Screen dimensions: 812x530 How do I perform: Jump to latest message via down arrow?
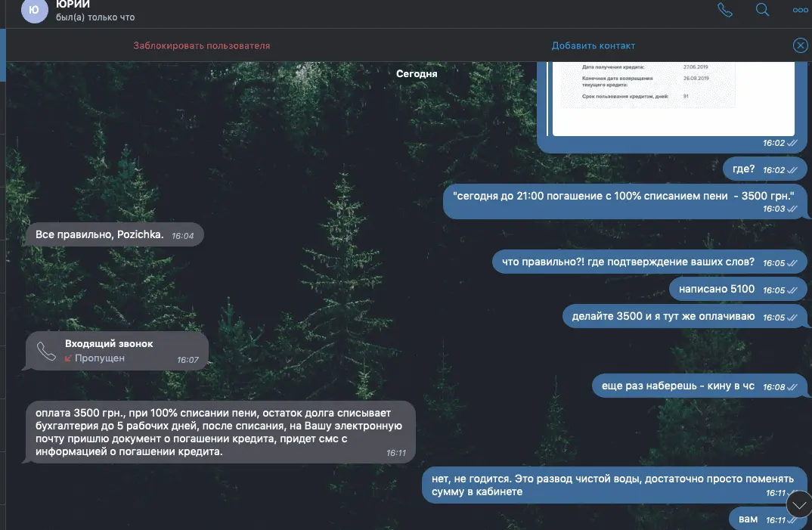pyautogui.click(x=799, y=504)
